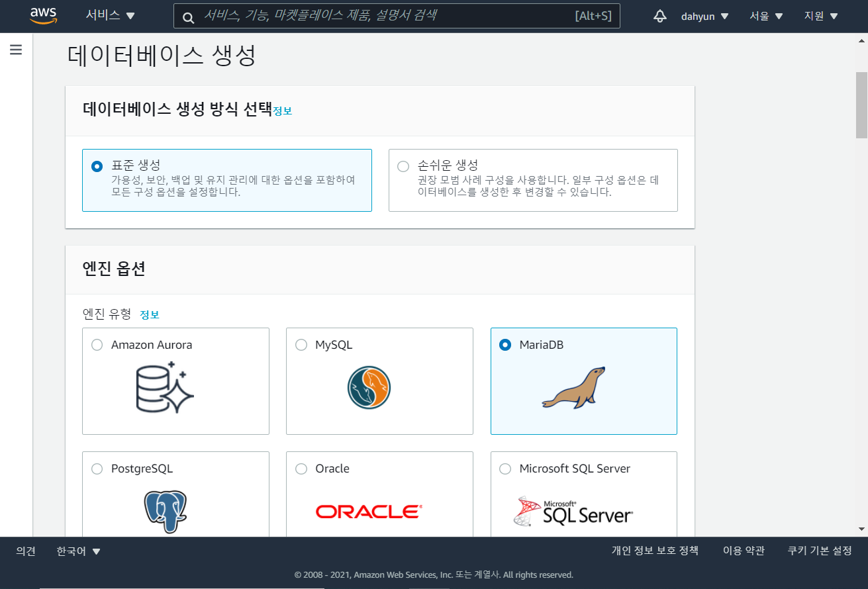Click the scrollbar down arrow
868x589 pixels.
click(x=861, y=529)
